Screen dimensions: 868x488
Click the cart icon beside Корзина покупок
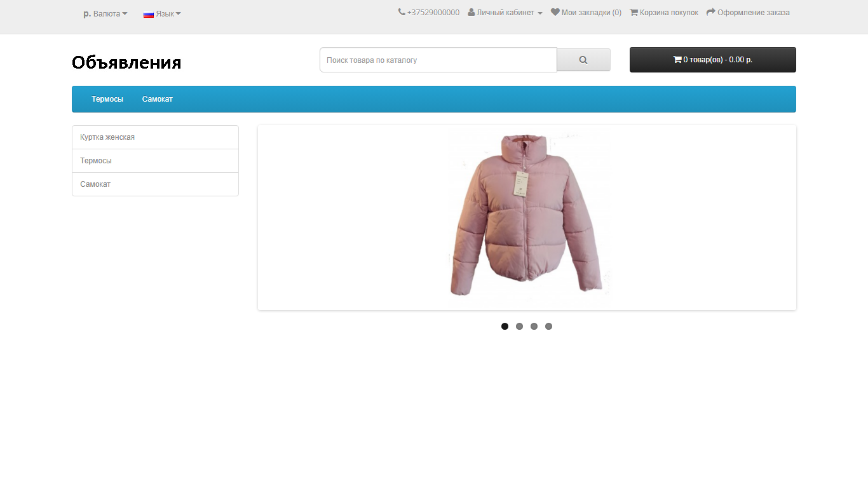coord(634,12)
